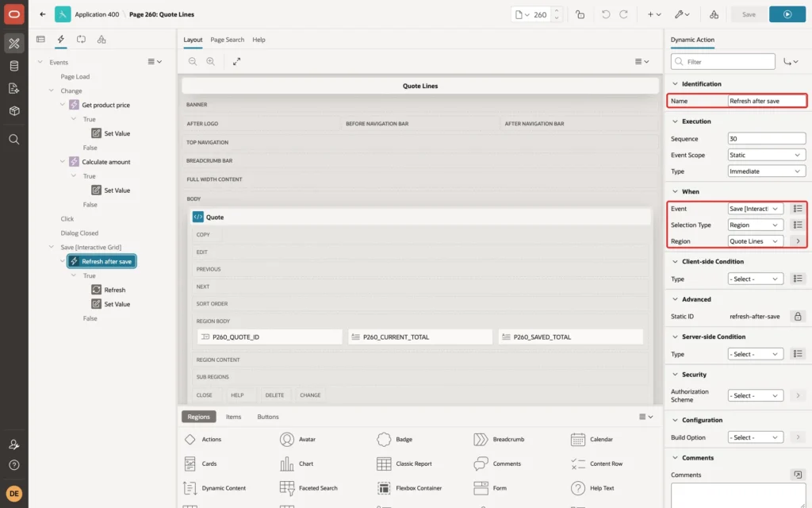Click the disabled Save button

(x=749, y=14)
